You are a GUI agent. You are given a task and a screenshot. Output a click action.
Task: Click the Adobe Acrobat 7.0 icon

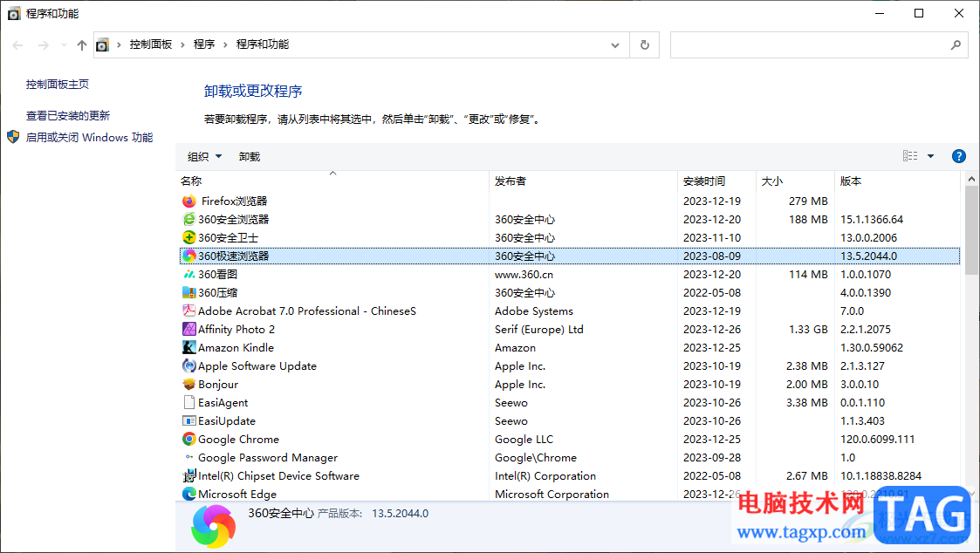tap(188, 311)
